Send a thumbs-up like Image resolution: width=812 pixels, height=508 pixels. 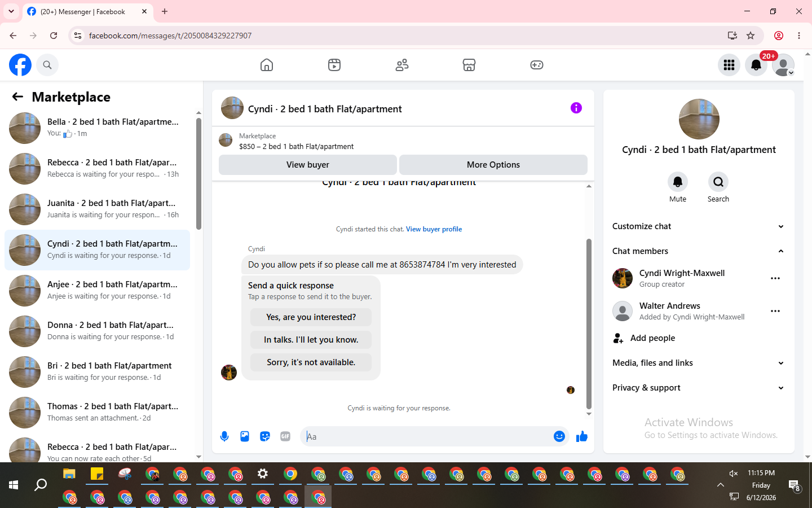pyautogui.click(x=582, y=436)
